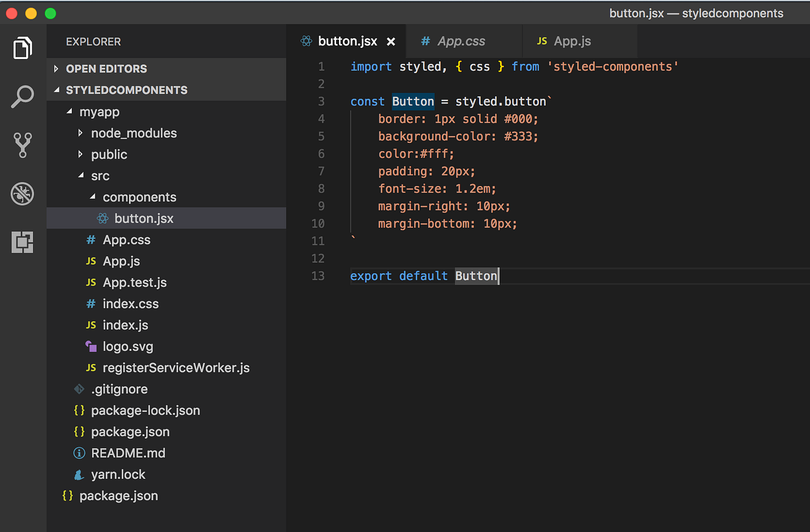810x532 pixels.
Task: Select the highlighted Button variable on line 3
Action: click(413, 101)
